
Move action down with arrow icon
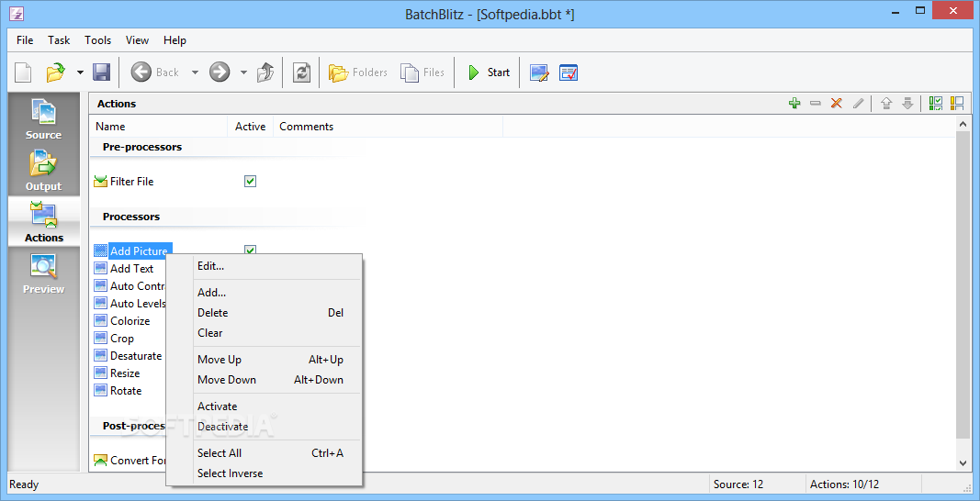point(907,104)
